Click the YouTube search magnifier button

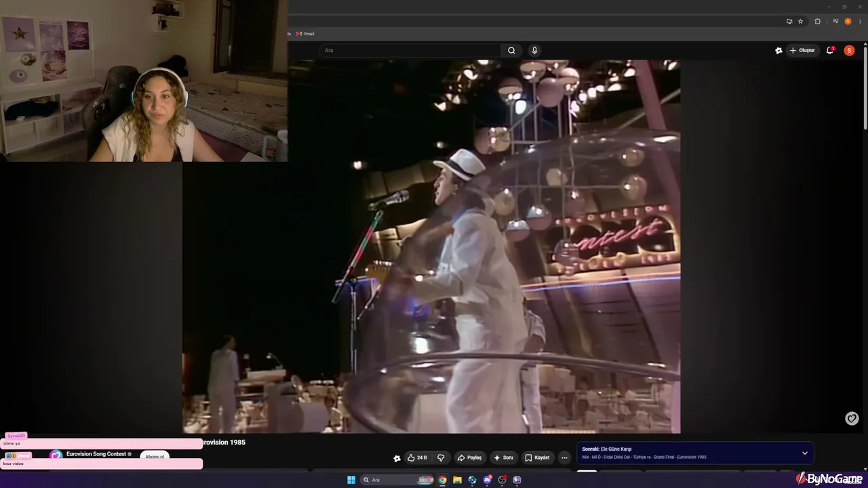click(511, 50)
